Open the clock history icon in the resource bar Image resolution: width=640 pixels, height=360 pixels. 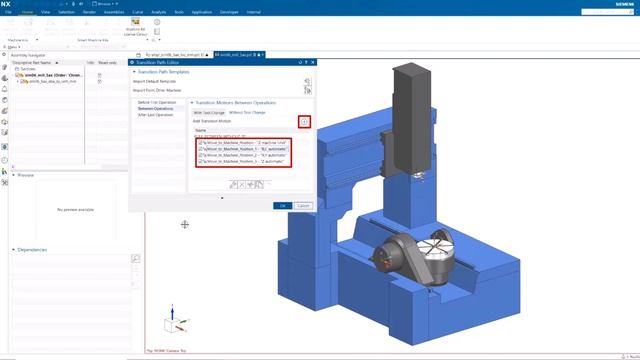[4, 160]
